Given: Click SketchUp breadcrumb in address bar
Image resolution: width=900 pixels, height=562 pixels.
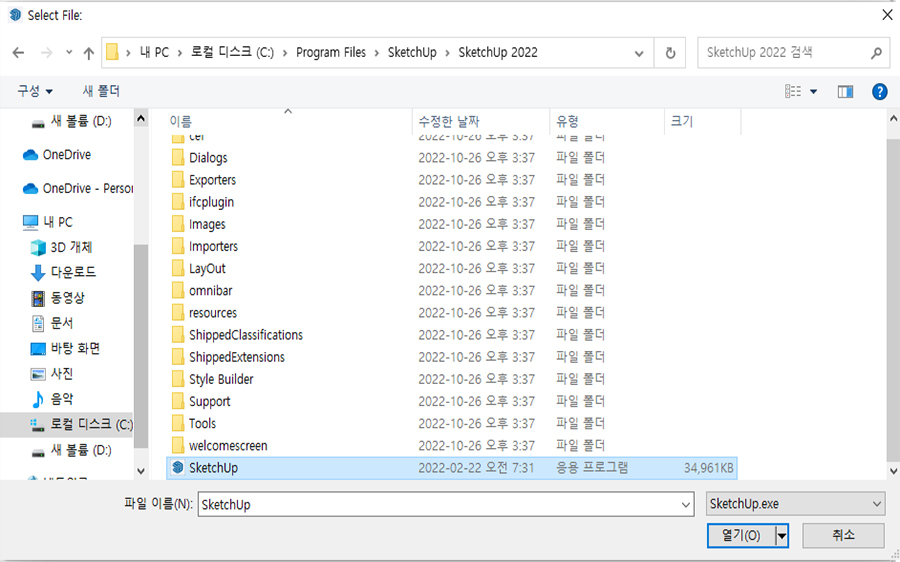Looking at the screenshot, I should pos(412,53).
